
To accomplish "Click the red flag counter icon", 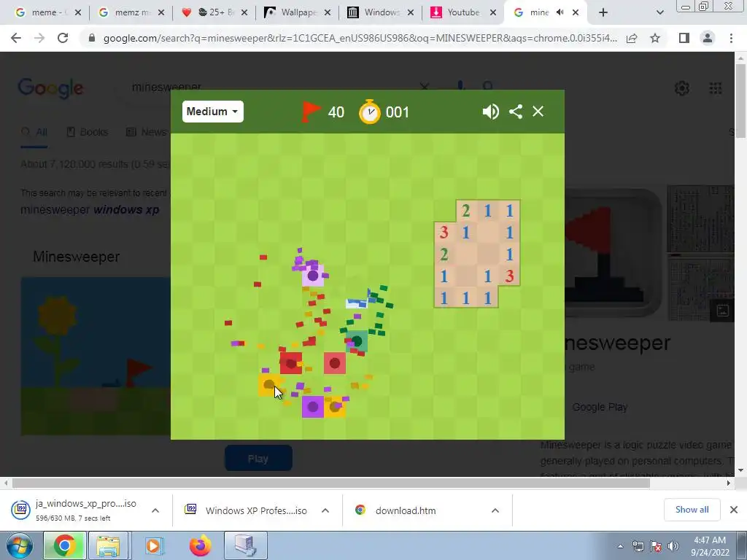I will 311,112.
